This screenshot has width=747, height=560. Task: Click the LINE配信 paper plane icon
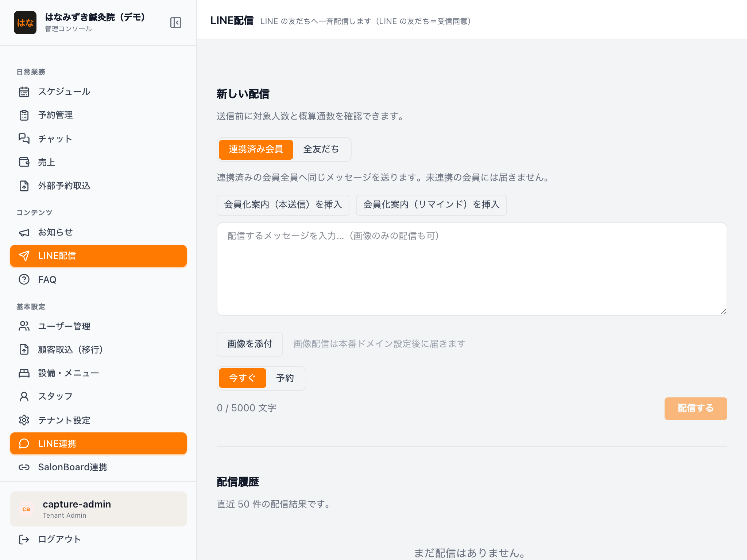pyautogui.click(x=24, y=256)
